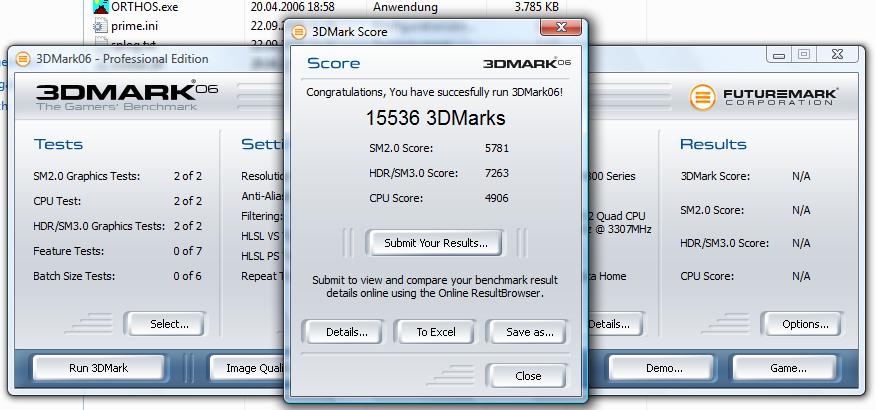
Task: Click HDR/SM3.0 Score value 7263
Action: [x=497, y=173]
